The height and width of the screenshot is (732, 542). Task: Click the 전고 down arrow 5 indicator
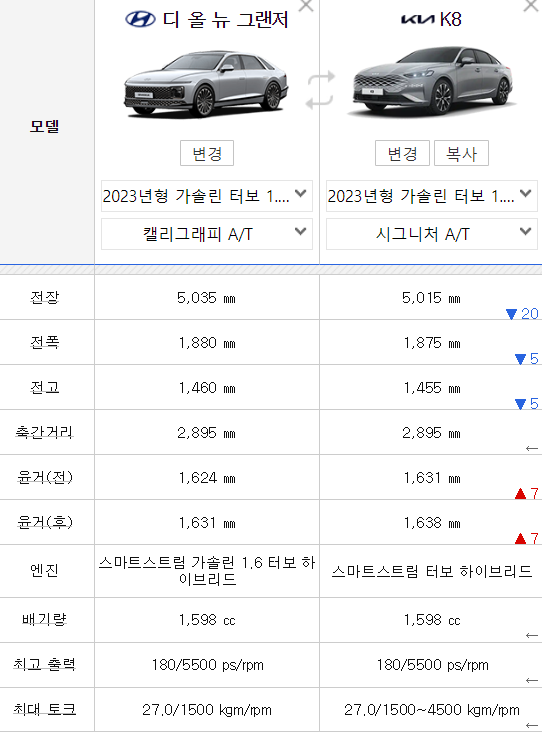(x=527, y=403)
